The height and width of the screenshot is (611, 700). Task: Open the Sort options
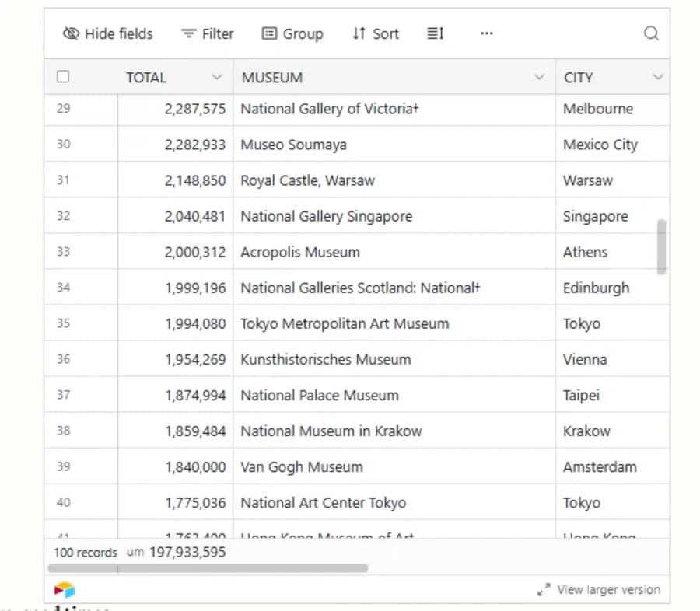pos(376,33)
